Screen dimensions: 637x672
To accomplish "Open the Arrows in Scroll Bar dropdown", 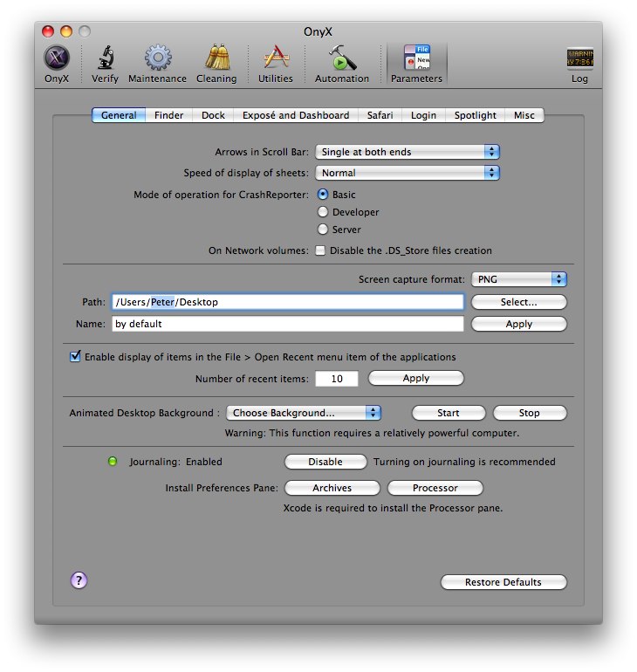I will [408, 152].
